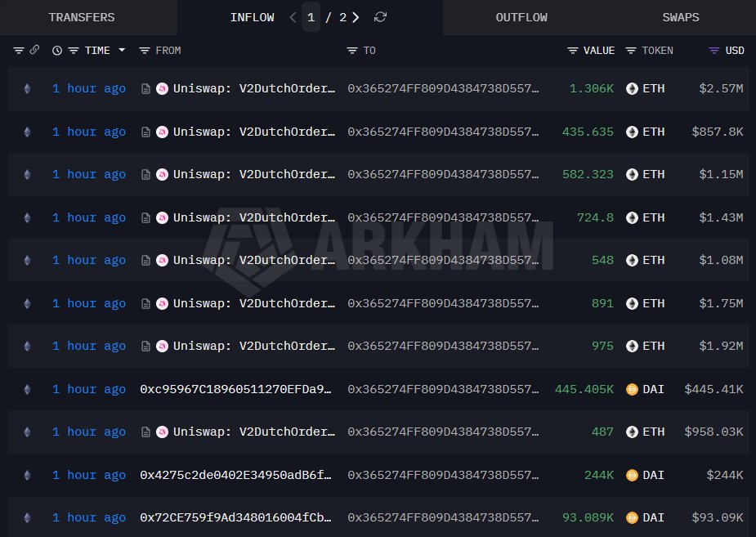Open sender 0x72CE759f9Ad348016004fCb…
This screenshot has width=756, height=537.
coord(235,517)
